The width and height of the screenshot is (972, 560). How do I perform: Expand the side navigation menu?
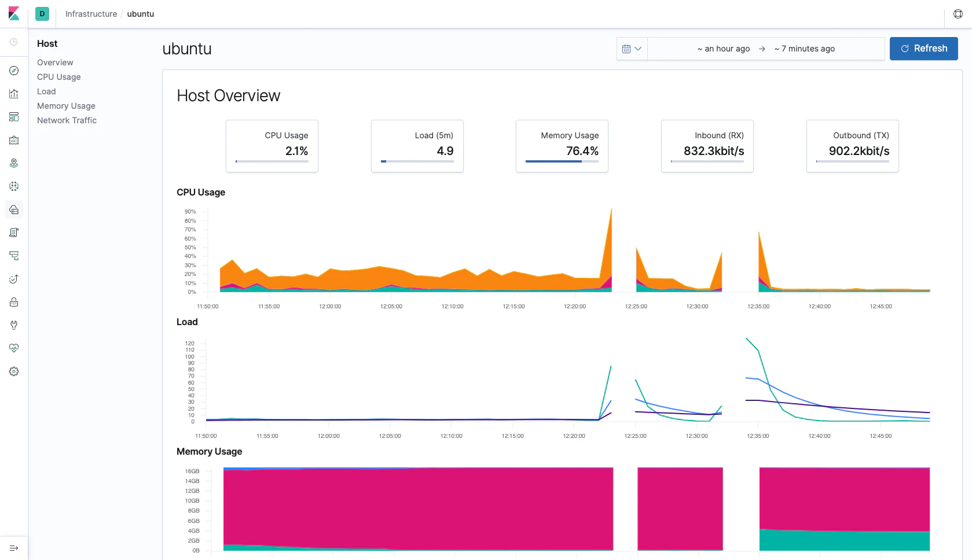pyautogui.click(x=14, y=548)
